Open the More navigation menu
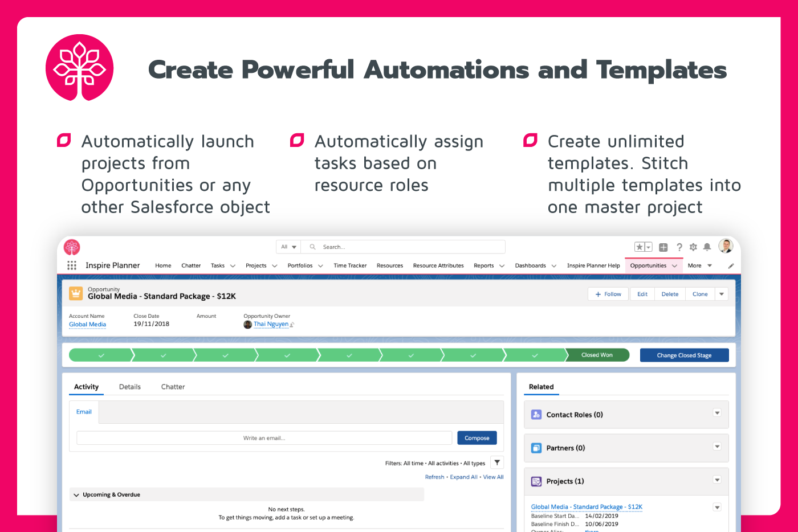 [x=700, y=265]
